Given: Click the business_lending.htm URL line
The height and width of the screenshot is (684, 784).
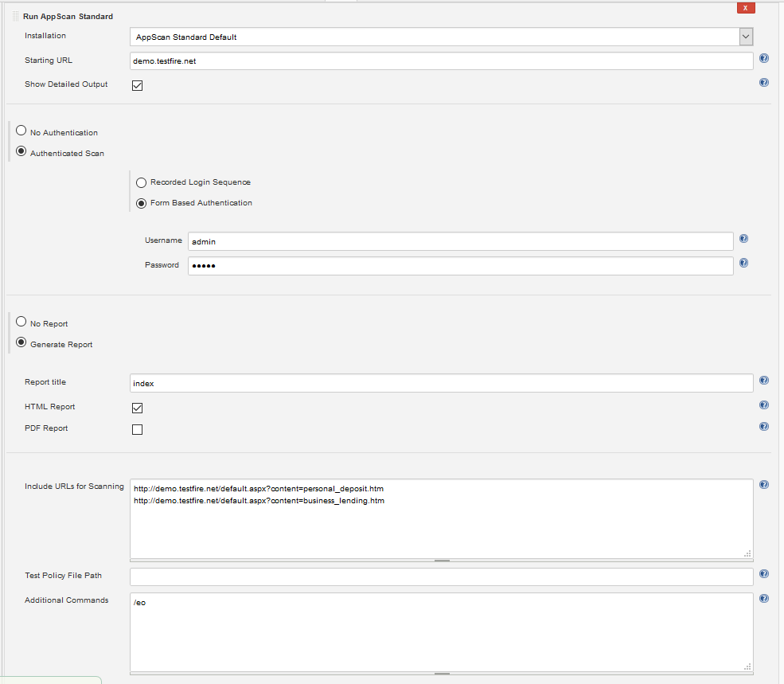Looking at the screenshot, I should pos(259,501).
